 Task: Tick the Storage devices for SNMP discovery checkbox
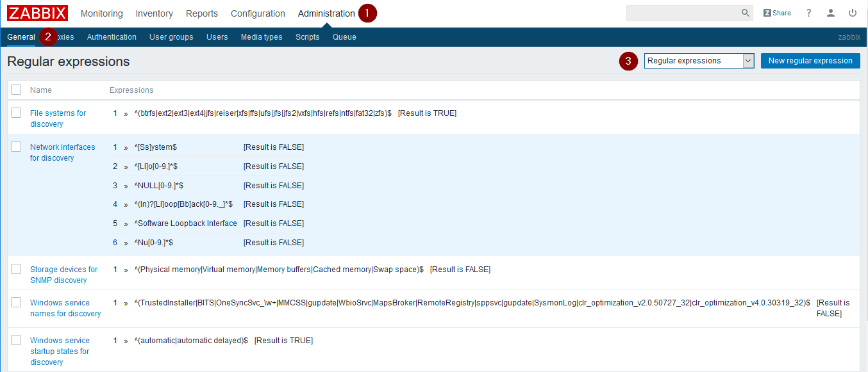pyautogui.click(x=16, y=269)
